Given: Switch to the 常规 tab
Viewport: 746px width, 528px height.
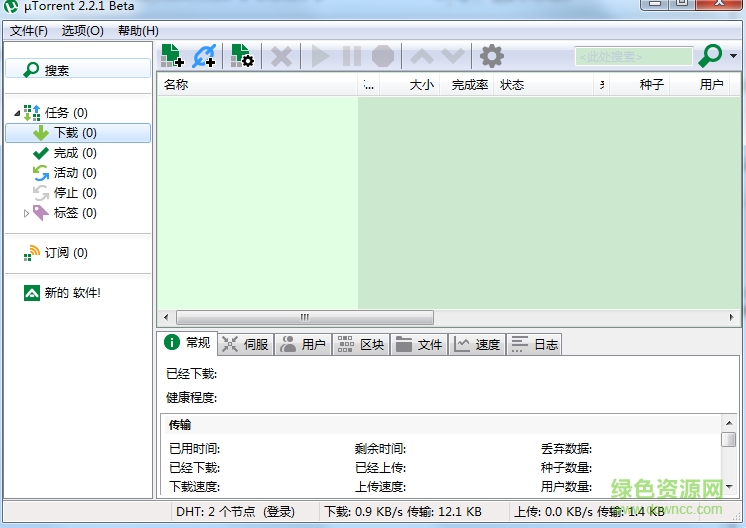Looking at the screenshot, I should [187, 342].
